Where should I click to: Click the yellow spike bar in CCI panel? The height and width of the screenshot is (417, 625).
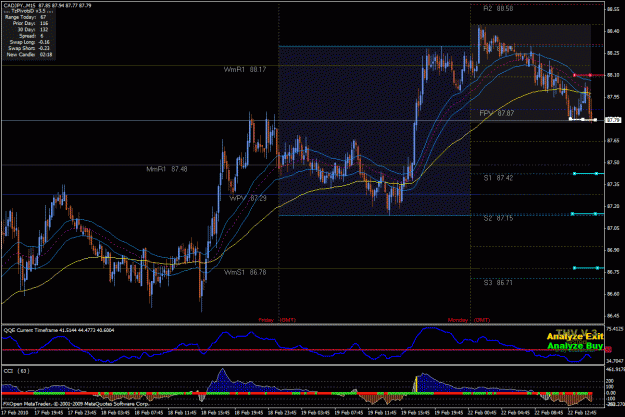point(416,384)
